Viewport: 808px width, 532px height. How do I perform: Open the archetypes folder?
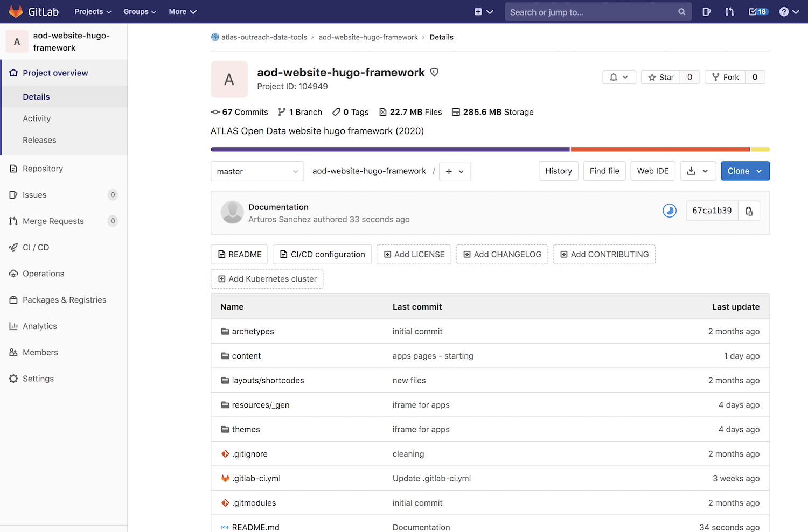point(253,332)
